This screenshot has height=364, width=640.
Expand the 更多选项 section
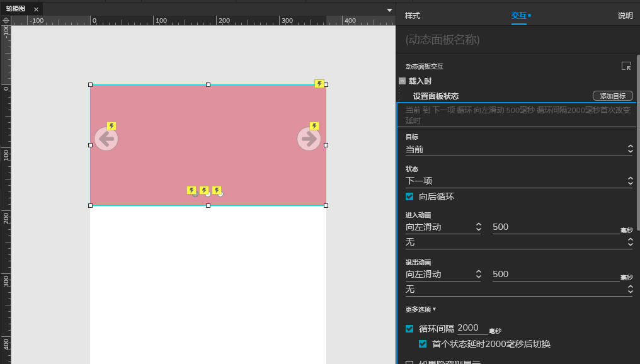point(421,309)
